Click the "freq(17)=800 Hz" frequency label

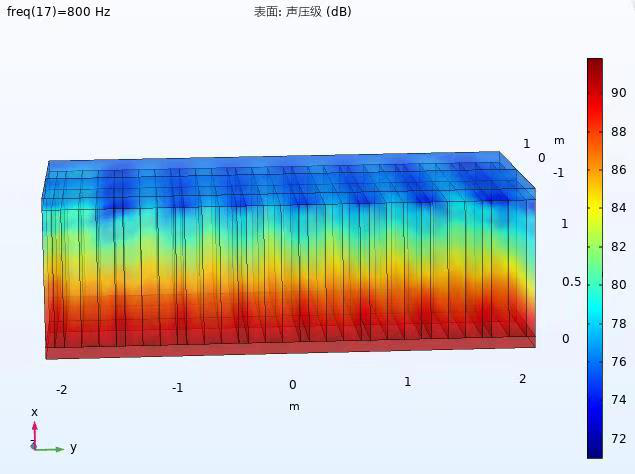click(x=58, y=12)
